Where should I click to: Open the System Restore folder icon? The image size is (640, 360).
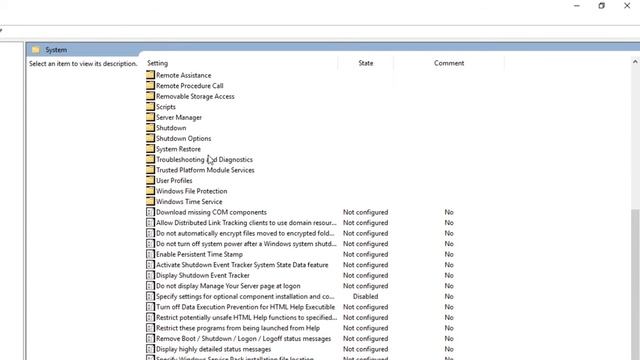click(x=150, y=149)
